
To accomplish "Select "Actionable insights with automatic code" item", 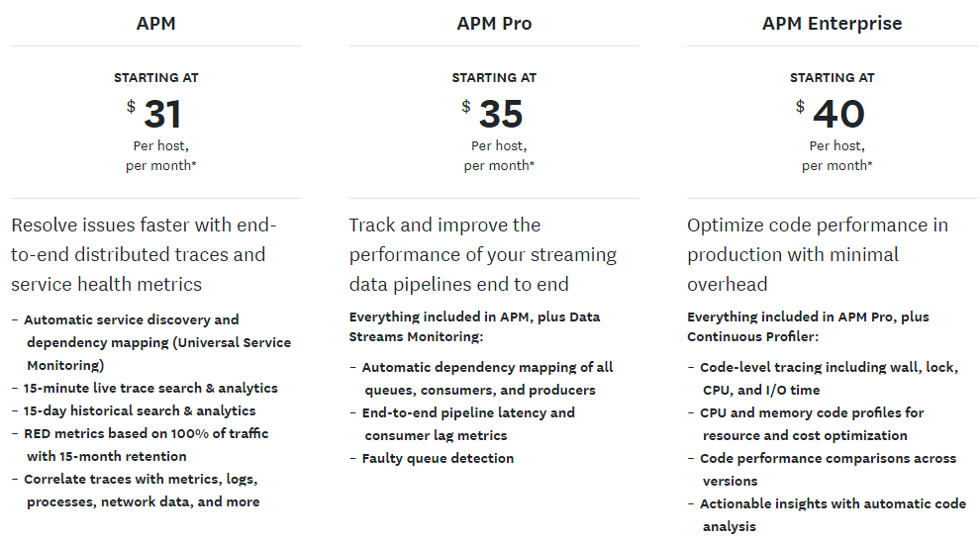I will (x=833, y=504).
